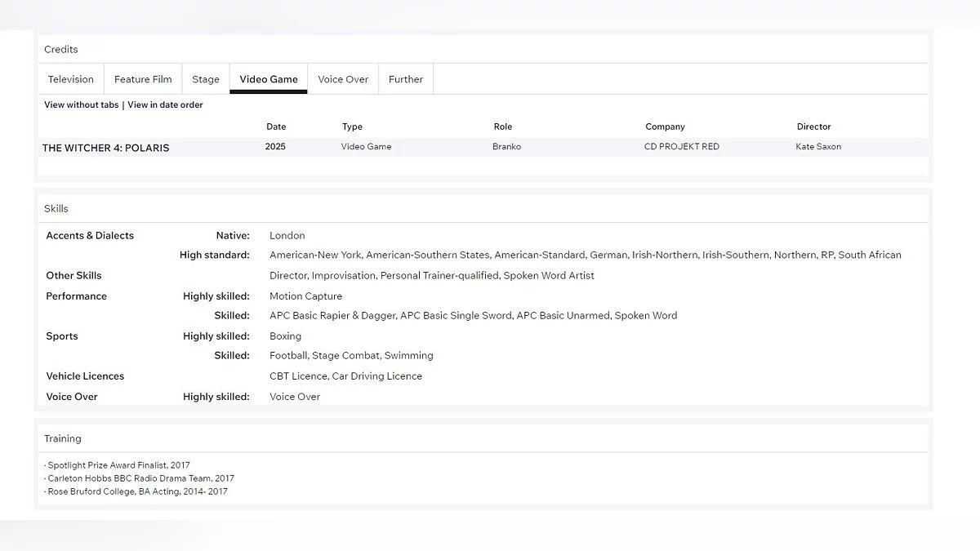Click the Video Game tab
The height and width of the screenshot is (551, 980).
coord(269,79)
